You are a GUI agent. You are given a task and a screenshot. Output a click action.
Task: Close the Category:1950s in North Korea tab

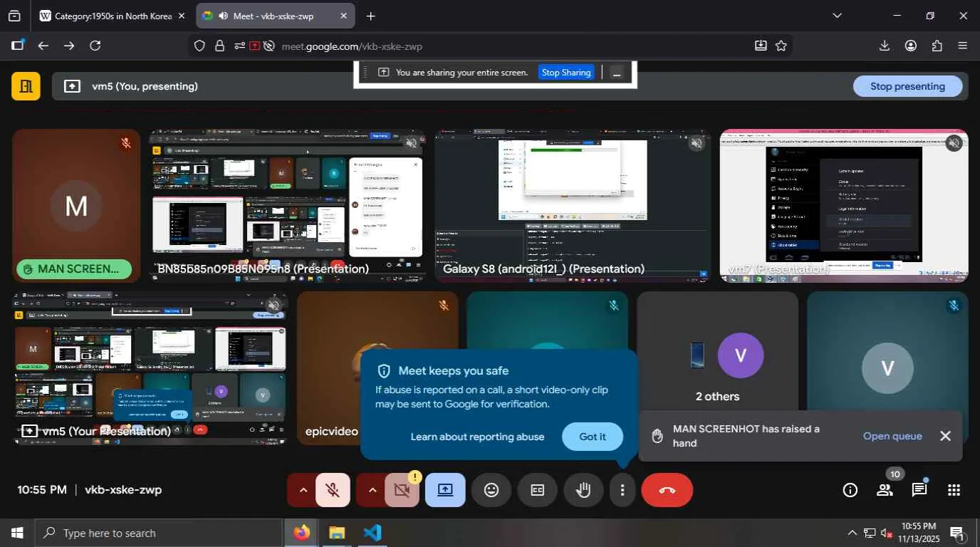182,16
